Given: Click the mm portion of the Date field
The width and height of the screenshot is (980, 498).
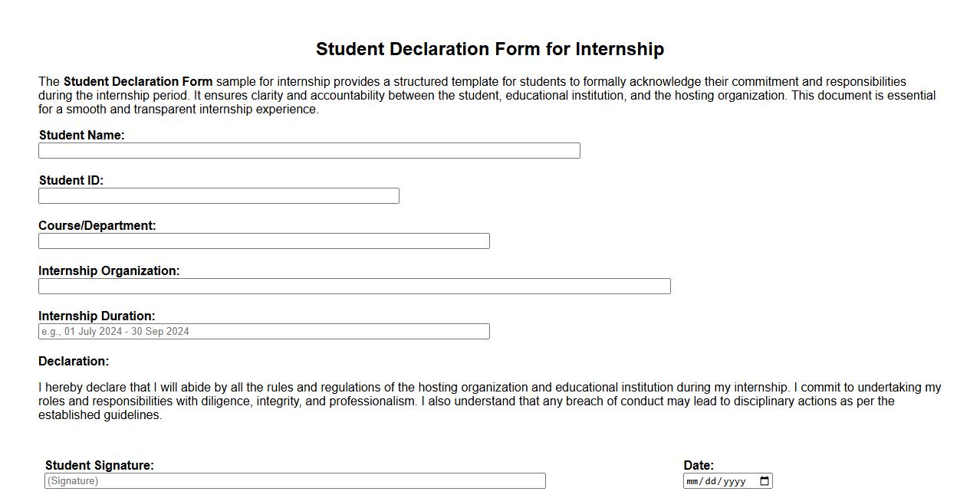Looking at the screenshot, I should (692, 481).
